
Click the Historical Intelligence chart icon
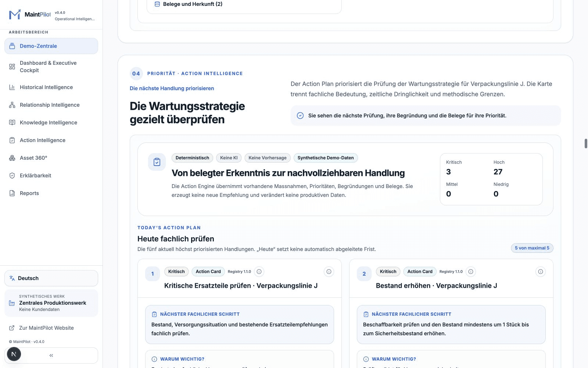12,87
